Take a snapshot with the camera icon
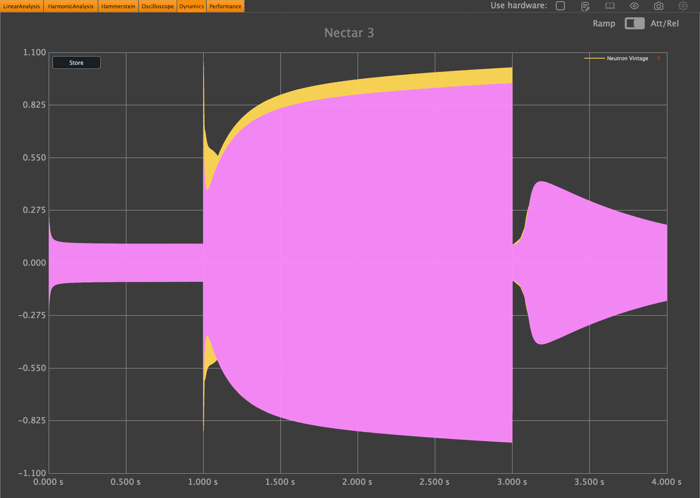The width and height of the screenshot is (700, 498). click(x=658, y=6)
